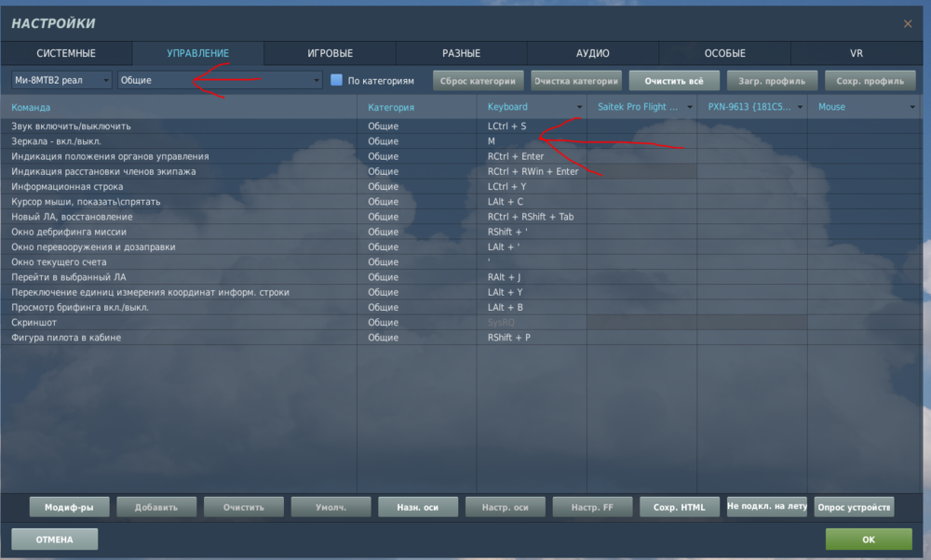Expand the Keyboard column dropdown arrow

point(579,107)
